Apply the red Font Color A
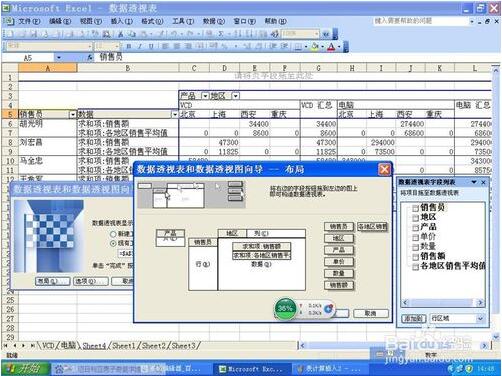 (x=331, y=47)
